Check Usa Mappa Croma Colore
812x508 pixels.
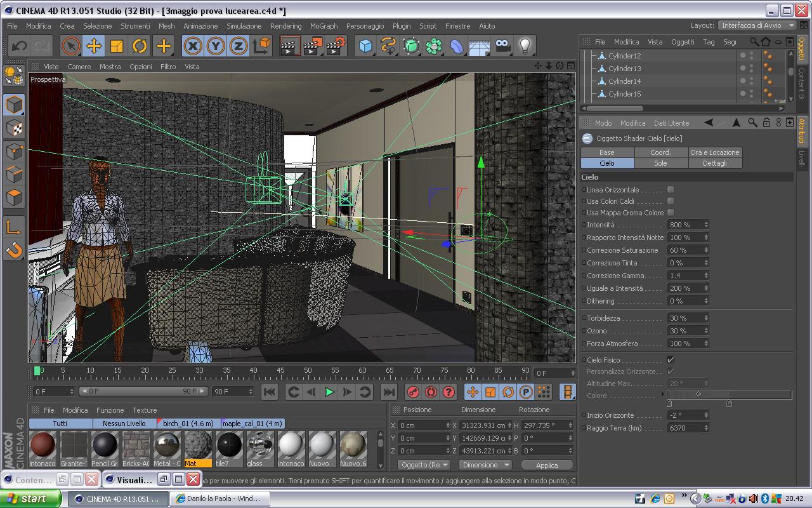pyautogui.click(x=671, y=212)
